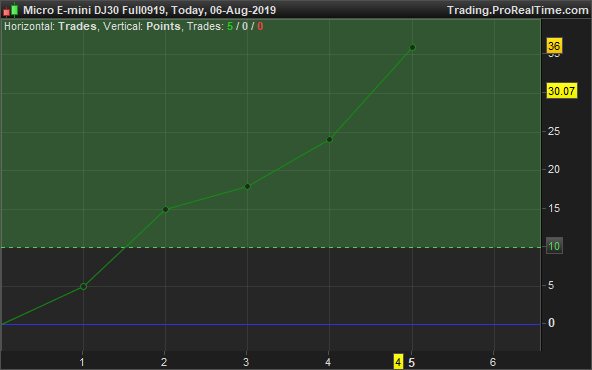Click the red losing trades count 0
Viewport: 592px width, 370px height.
260,26
